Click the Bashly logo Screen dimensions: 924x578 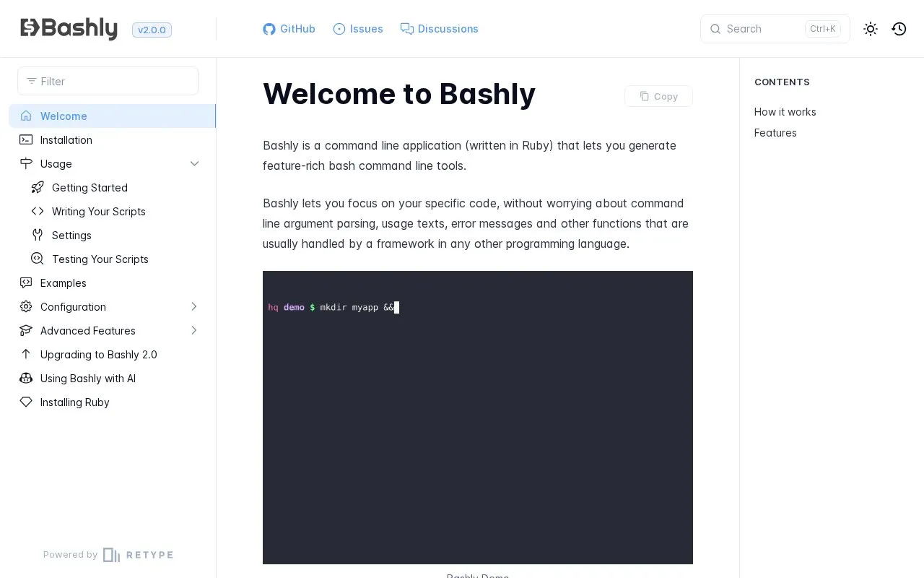(69, 29)
